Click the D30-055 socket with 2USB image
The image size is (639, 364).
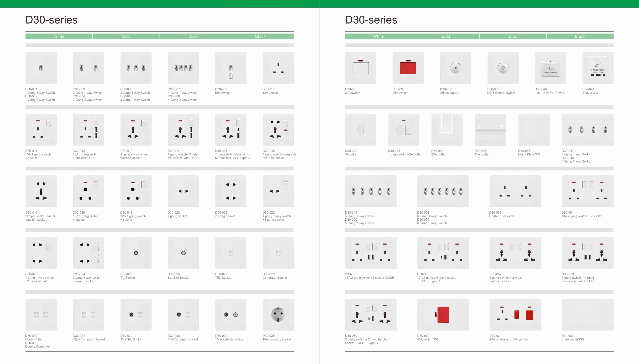[371, 253]
